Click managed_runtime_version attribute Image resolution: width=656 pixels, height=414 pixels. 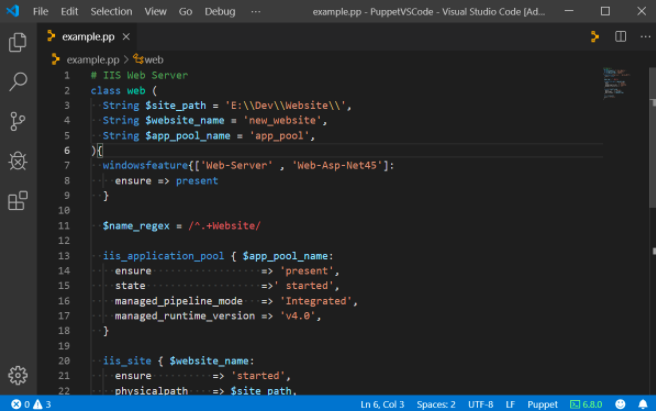tap(185, 316)
